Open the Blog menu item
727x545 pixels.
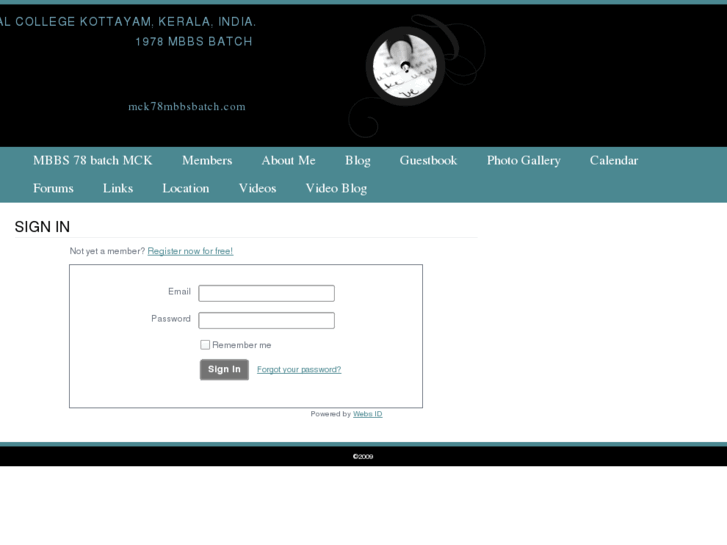click(357, 161)
